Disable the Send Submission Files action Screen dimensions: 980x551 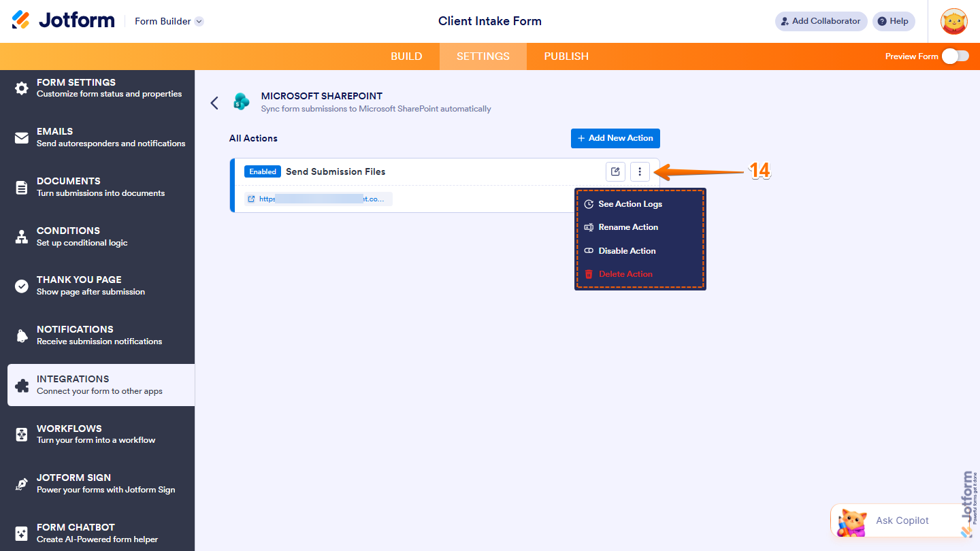(x=627, y=250)
